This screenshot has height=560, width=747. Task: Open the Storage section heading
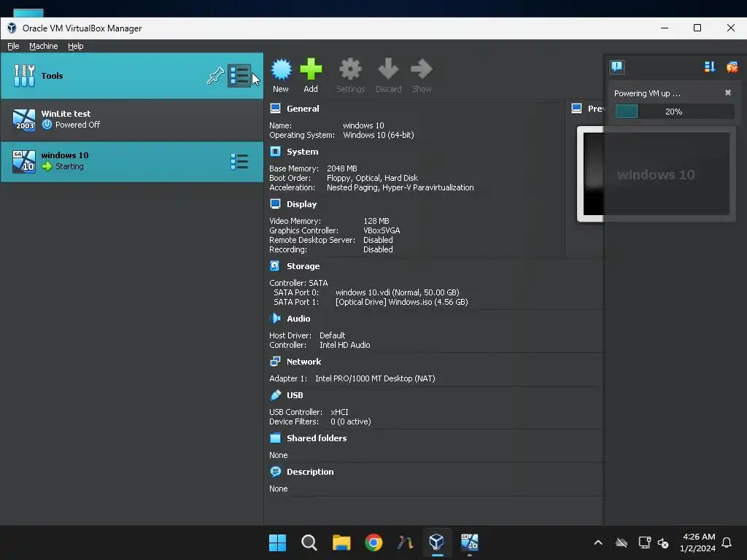click(303, 266)
